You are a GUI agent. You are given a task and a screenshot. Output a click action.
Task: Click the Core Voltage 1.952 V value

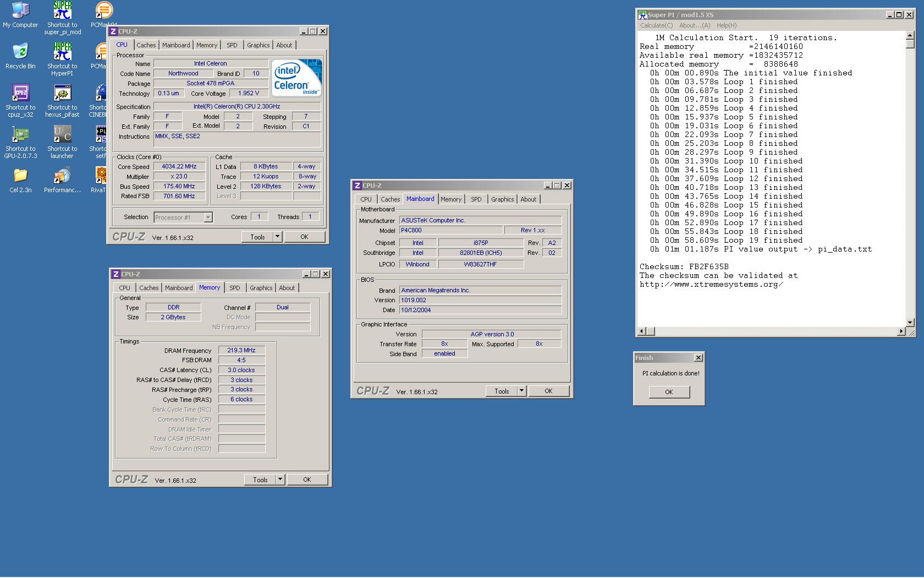(249, 93)
